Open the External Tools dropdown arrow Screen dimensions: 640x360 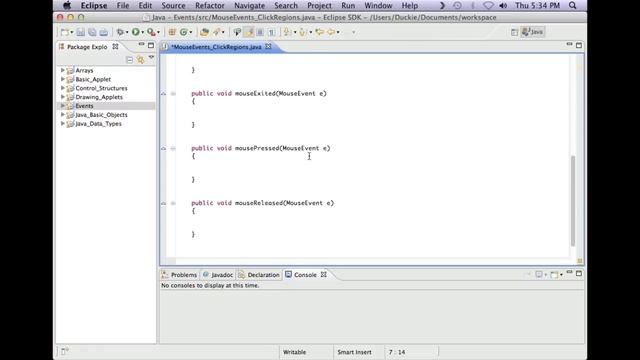pyautogui.click(x=158, y=32)
